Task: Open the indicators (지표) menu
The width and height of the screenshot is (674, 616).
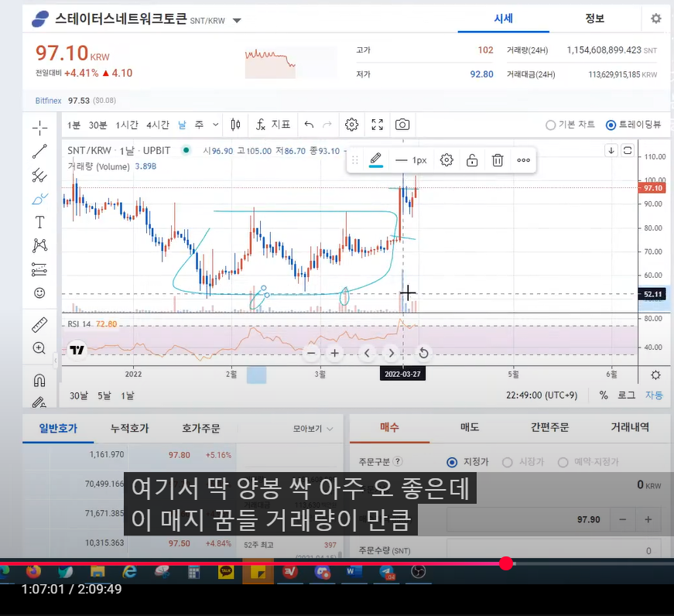Action: 273,125
